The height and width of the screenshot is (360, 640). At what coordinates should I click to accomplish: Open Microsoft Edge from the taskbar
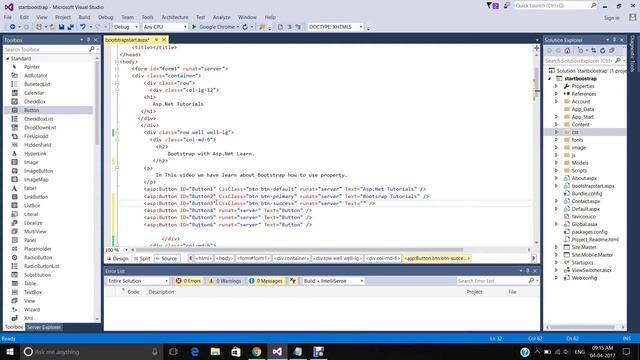click(x=195, y=352)
